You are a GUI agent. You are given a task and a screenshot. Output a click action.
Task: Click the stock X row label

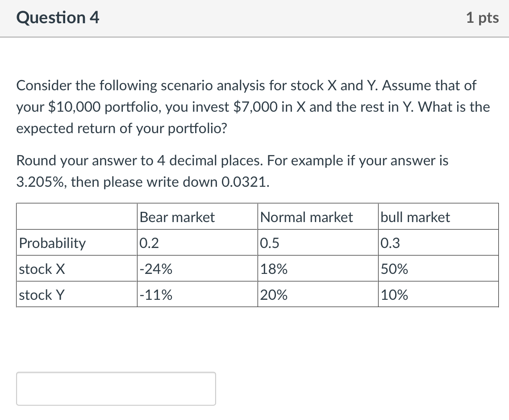pos(41,269)
